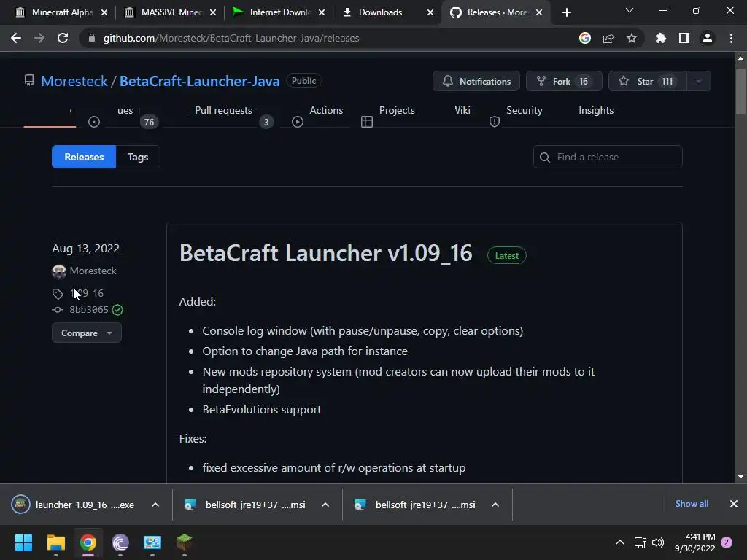747x560 pixels.
Task: Close the downloads shelf
Action: [734, 503]
